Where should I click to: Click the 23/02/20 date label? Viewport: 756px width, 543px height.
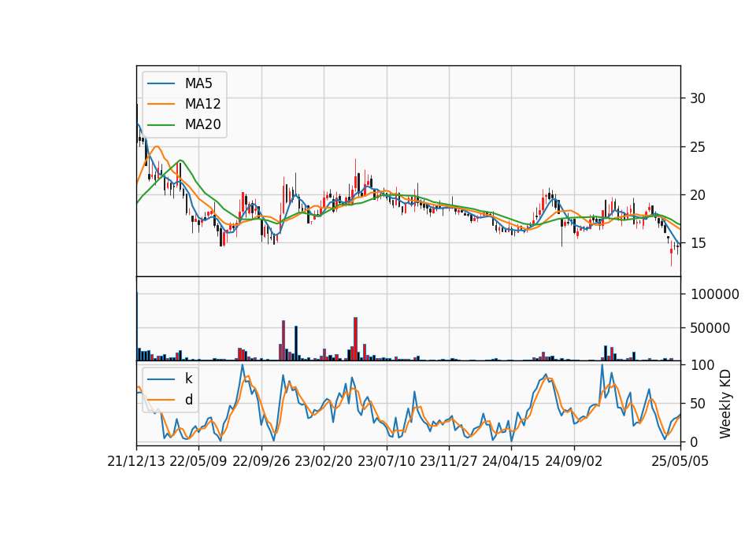click(324, 462)
